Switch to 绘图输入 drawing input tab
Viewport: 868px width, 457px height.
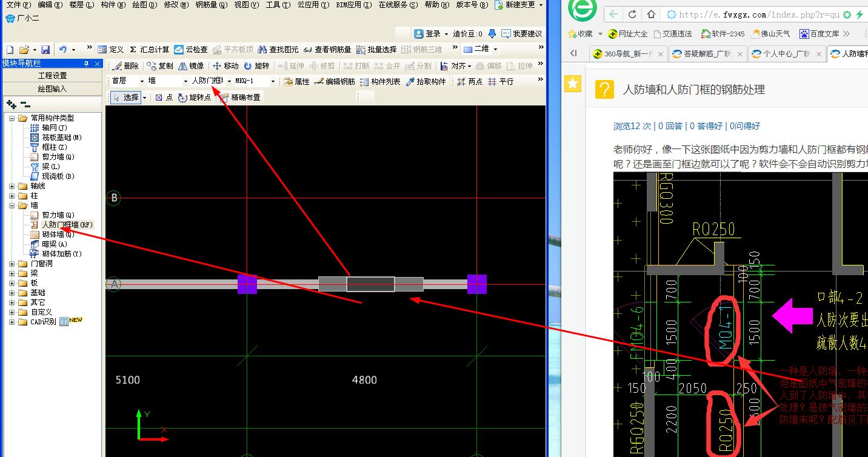53,88
